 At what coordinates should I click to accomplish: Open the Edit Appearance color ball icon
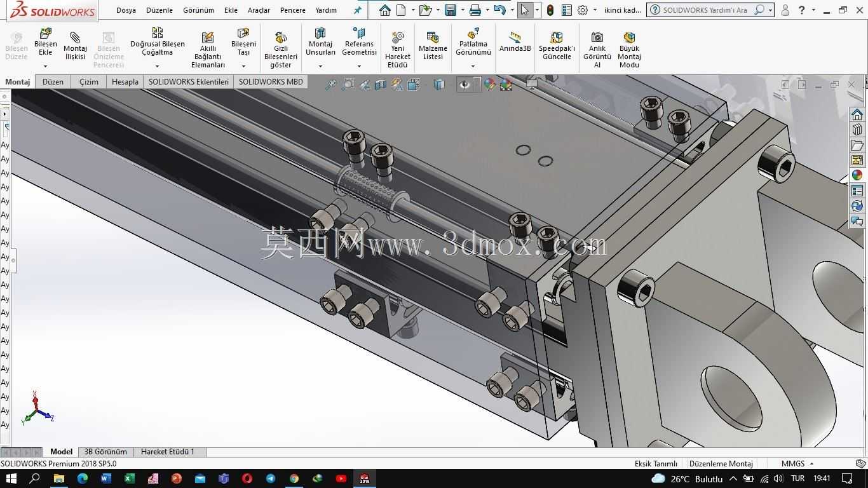pos(489,85)
